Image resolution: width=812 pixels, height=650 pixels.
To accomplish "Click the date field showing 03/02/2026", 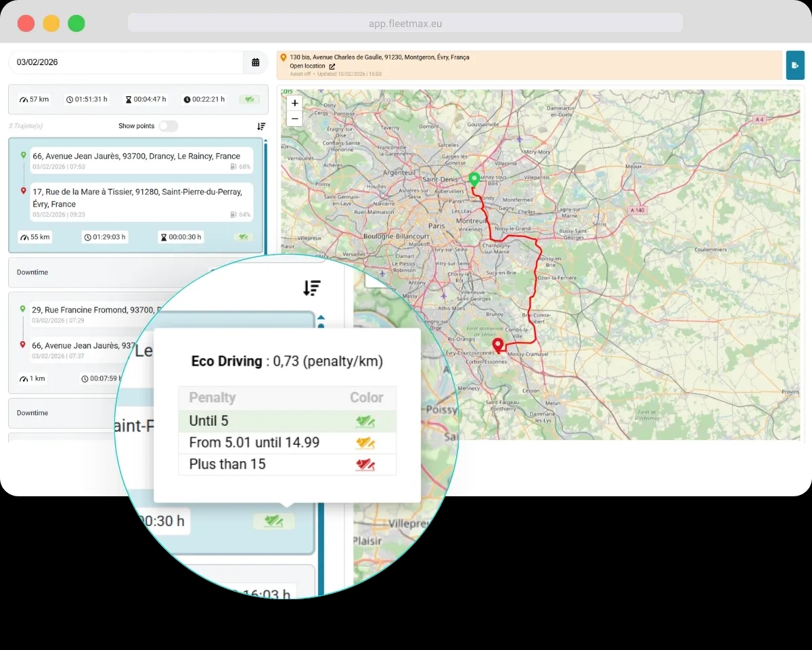I will pos(126,62).
